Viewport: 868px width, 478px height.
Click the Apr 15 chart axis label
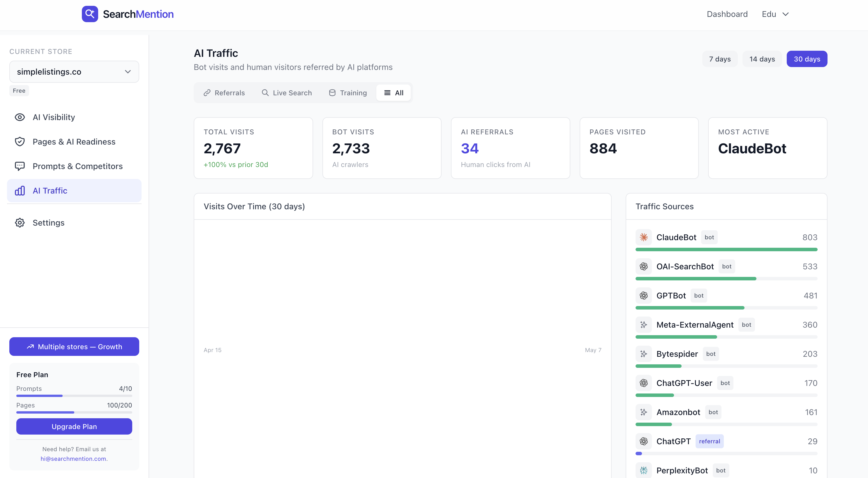(213, 350)
